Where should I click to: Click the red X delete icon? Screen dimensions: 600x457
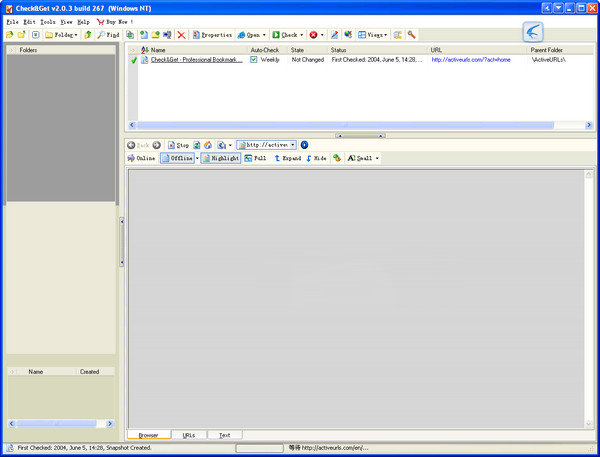(x=181, y=35)
